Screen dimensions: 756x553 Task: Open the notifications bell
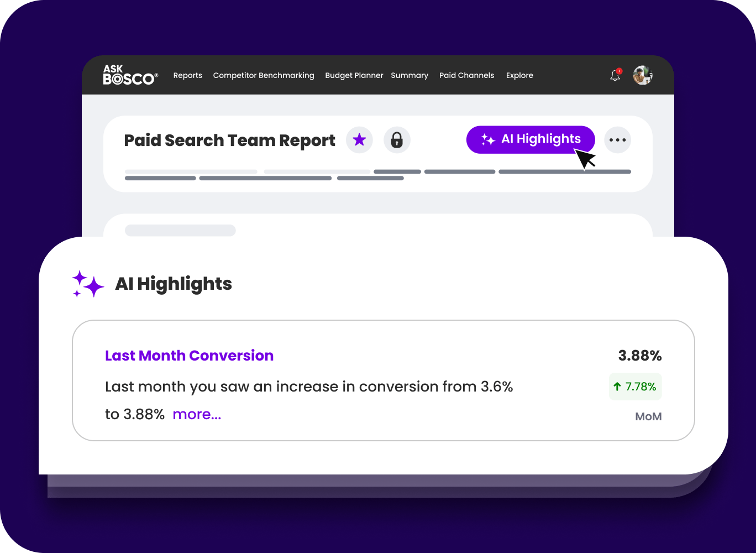point(615,76)
